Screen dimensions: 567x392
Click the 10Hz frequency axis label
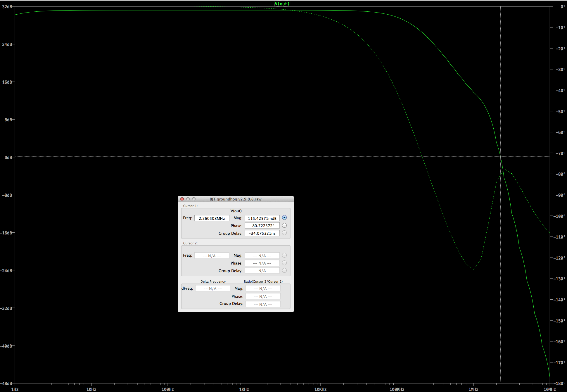point(91,389)
